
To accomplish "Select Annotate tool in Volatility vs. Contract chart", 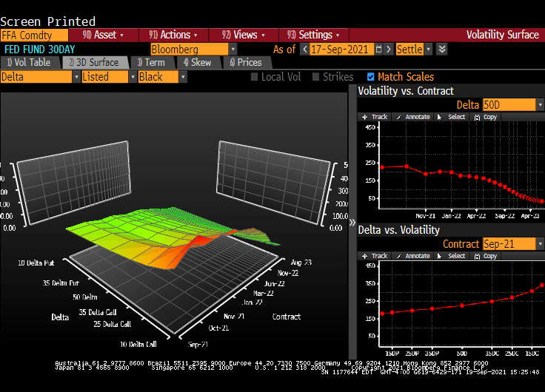I will tap(413, 117).
